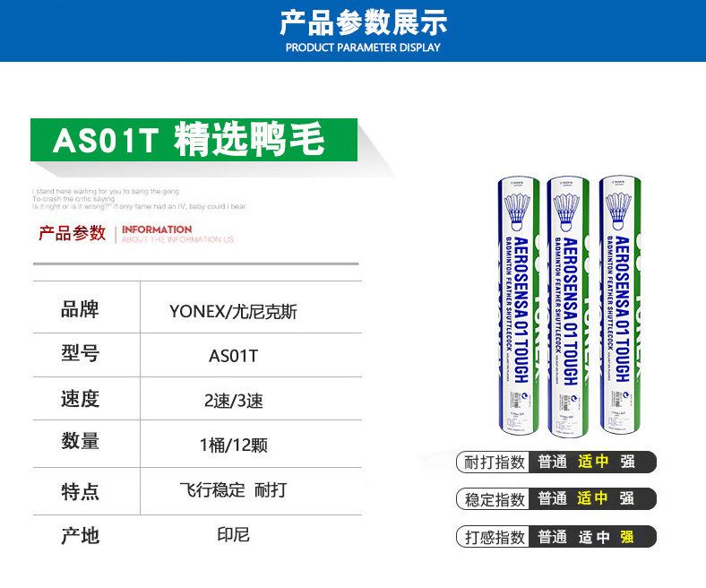Select 普通 in the 打感指数 row
This screenshot has width=706, height=588.
point(553,537)
